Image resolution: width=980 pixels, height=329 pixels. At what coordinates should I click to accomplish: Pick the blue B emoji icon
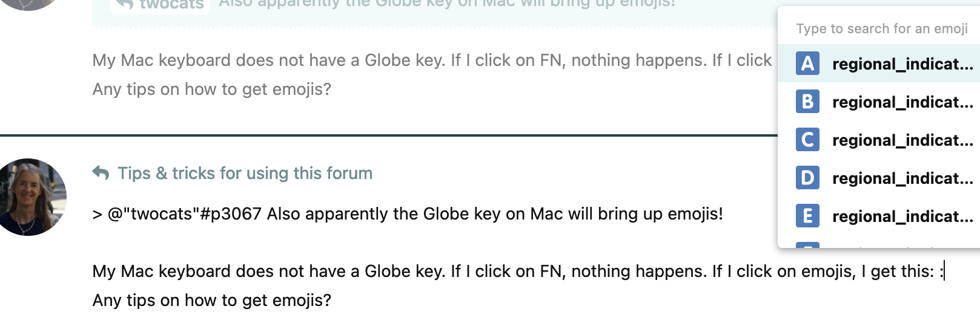(x=807, y=102)
